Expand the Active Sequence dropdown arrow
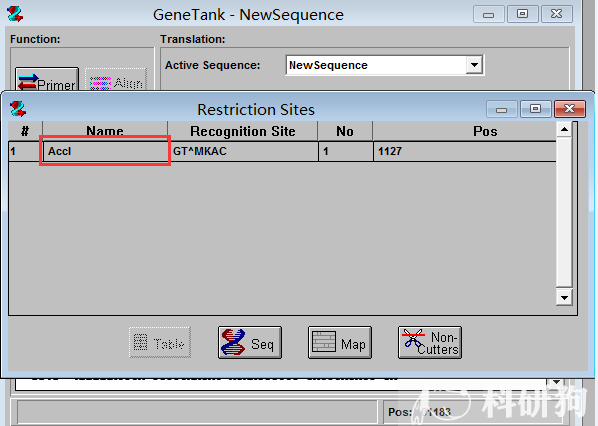Image resolution: width=598 pixels, height=426 pixels. [x=474, y=65]
